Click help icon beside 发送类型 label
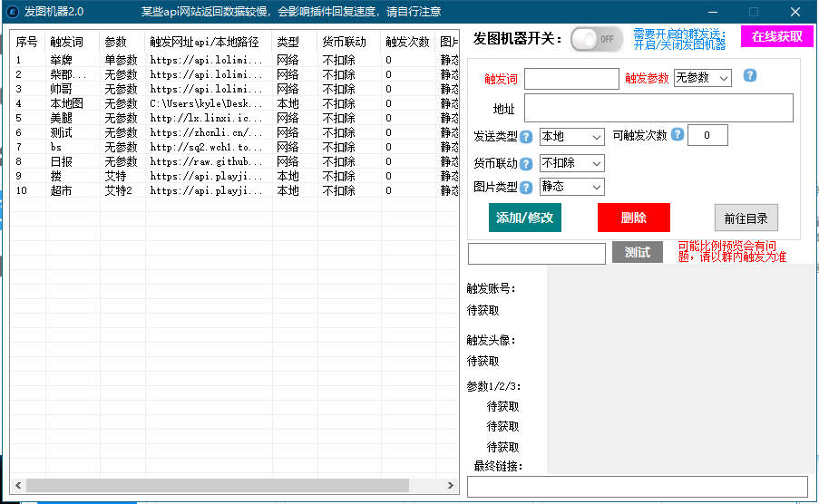This screenshot has width=819, height=504. [x=526, y=137]
